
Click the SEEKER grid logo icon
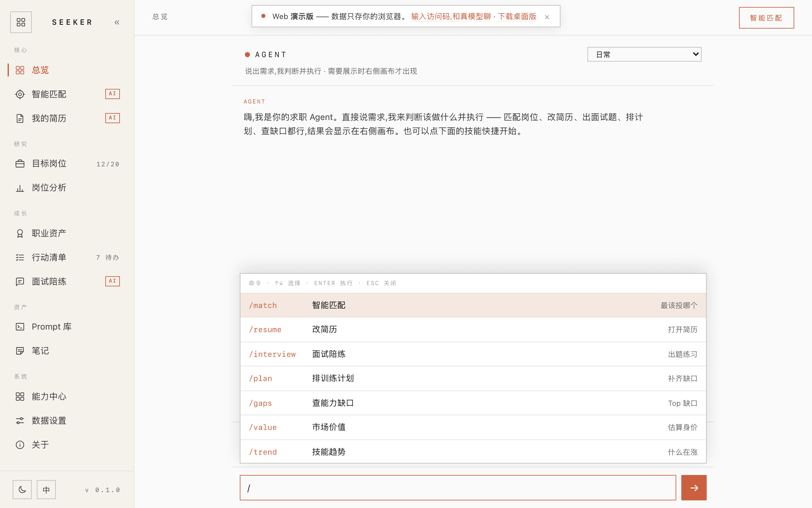click(21, 22)
